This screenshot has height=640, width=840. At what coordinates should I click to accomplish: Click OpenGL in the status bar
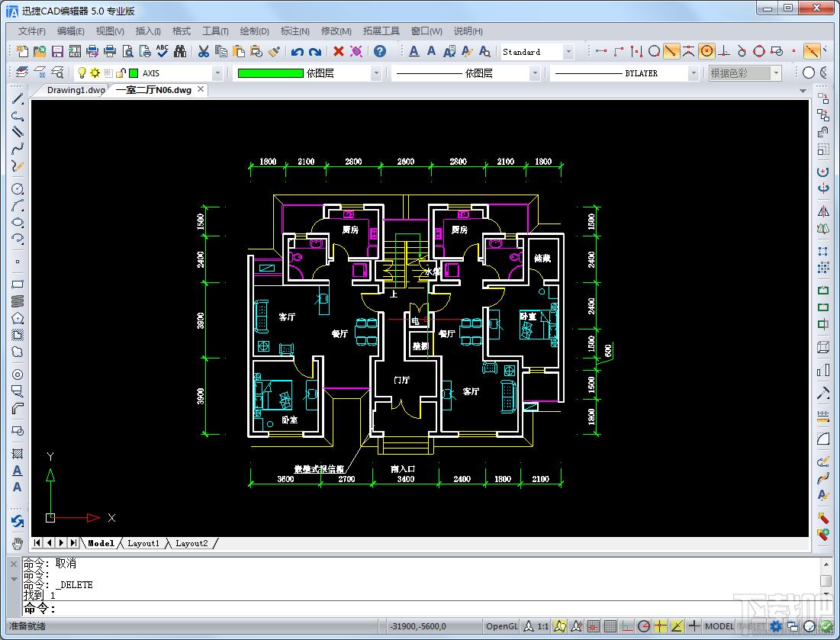(501, 626)
